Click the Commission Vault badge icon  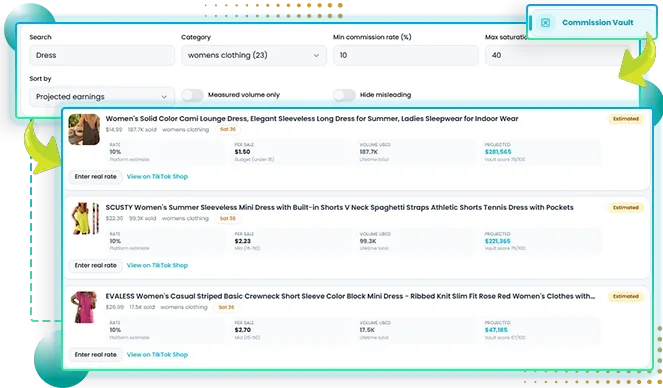click(x=545, y=23)
